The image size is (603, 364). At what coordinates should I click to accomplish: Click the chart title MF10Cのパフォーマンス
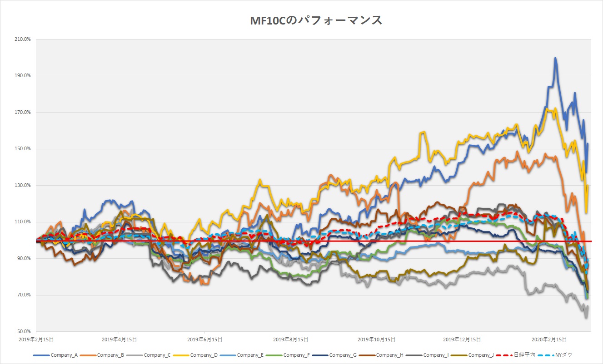(x=316, y=20)
